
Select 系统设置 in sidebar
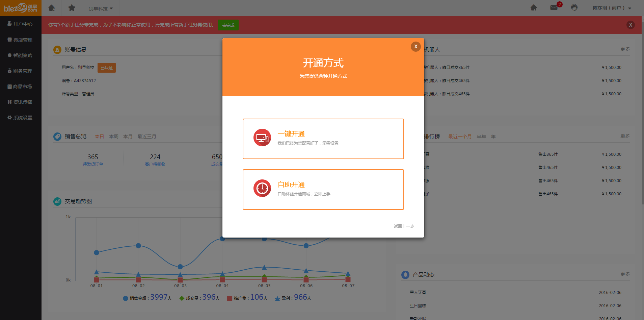click(21, 118)
